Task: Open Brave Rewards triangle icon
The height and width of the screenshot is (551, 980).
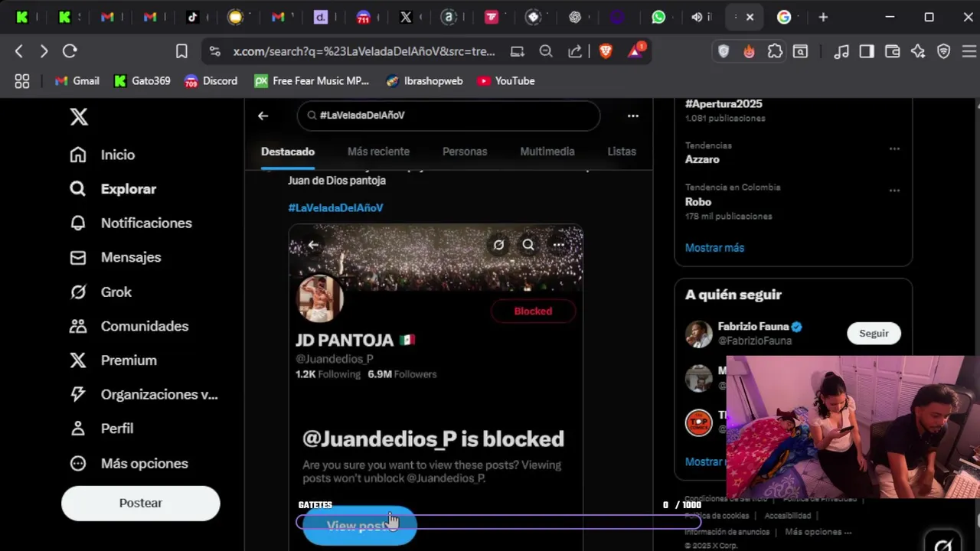Action: click(635, 51)
